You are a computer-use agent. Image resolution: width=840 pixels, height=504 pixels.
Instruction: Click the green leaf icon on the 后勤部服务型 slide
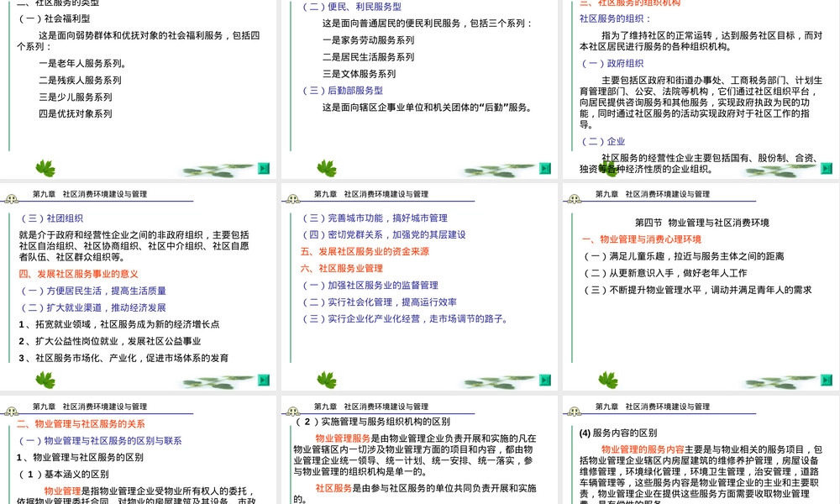(x=327, y=168)
